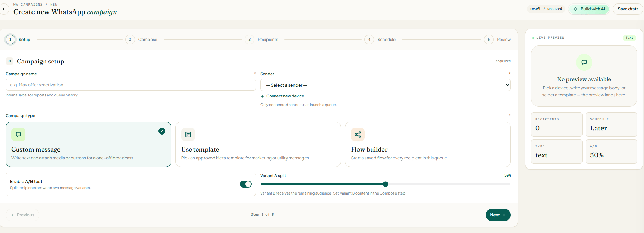Toggle the Enable A/B test switch
This screenshot has height=233, width=644.
(246, 184)
